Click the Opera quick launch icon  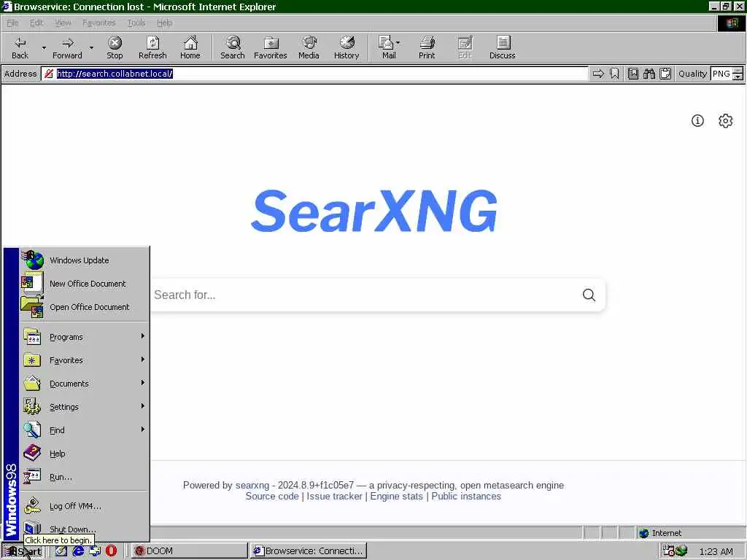[x=111, y=551]
